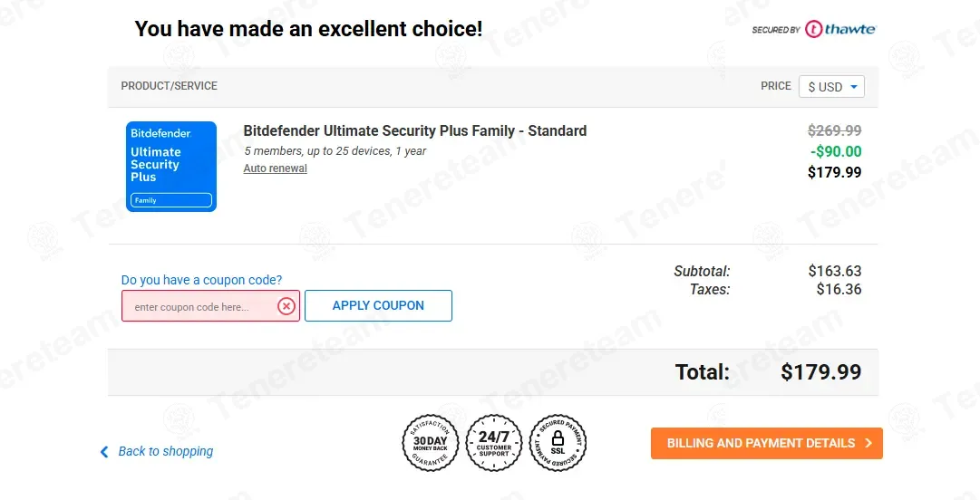Click the SSL Secured Payment badge
Image resolution: width=980 pixels, height=500 pixels.
click(558, 443)
